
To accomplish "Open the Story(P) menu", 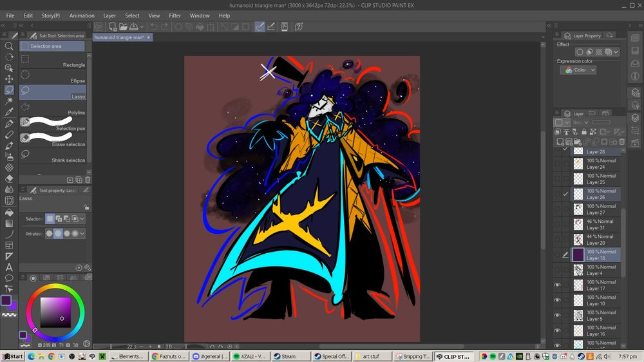I will point(50,15).
